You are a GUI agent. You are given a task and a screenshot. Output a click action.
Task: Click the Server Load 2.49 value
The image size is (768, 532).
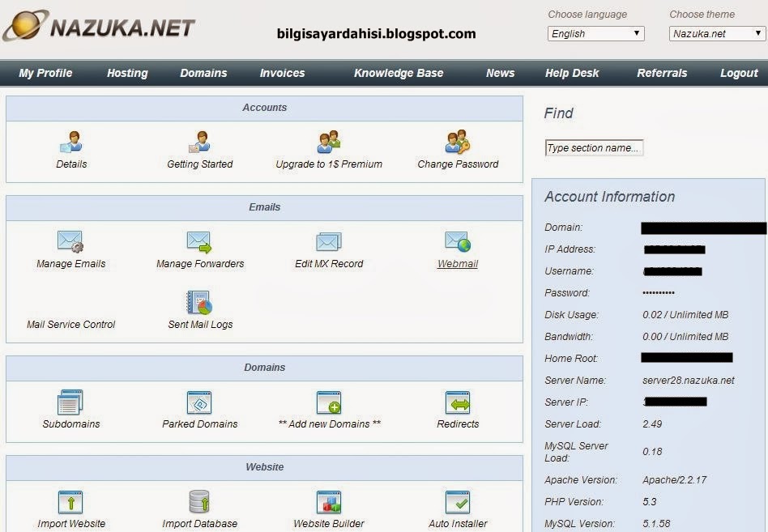pos(652,423)
